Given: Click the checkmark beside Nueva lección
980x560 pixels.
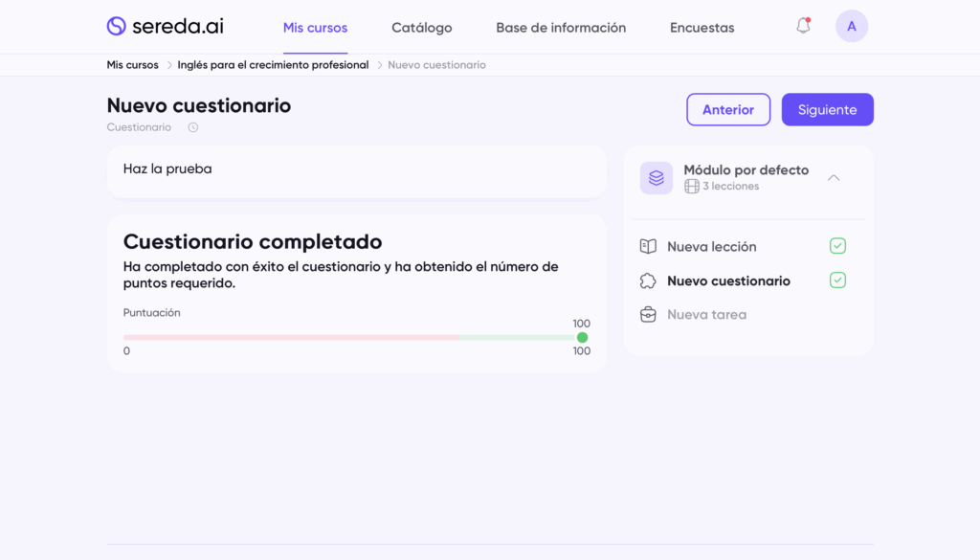Looking at the screenshot, I should coord(837,246).
